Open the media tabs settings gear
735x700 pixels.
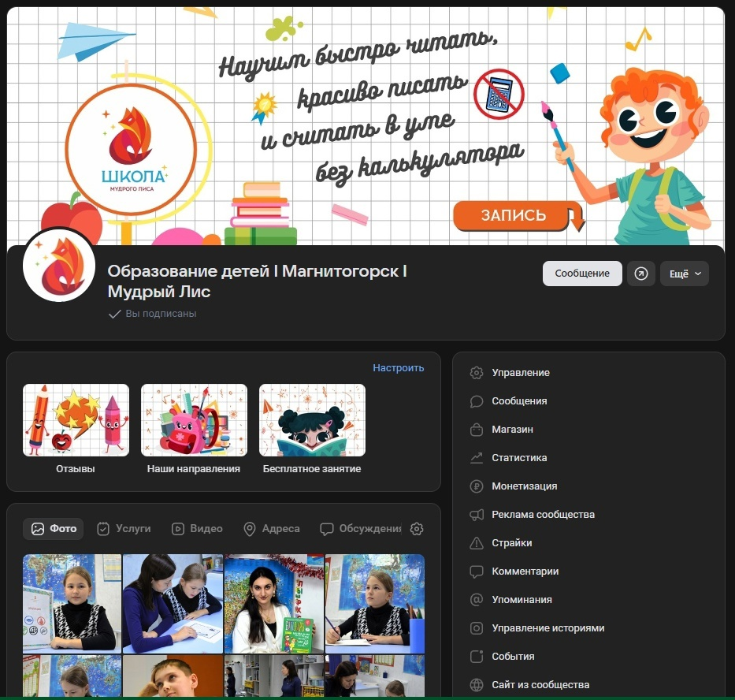point(417,529)
